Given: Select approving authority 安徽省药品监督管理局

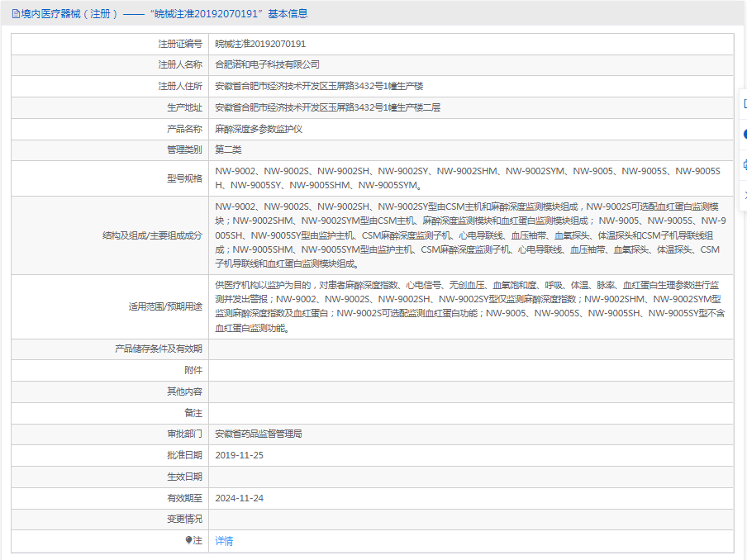Looking at the screenshot, I should (258, 434).
